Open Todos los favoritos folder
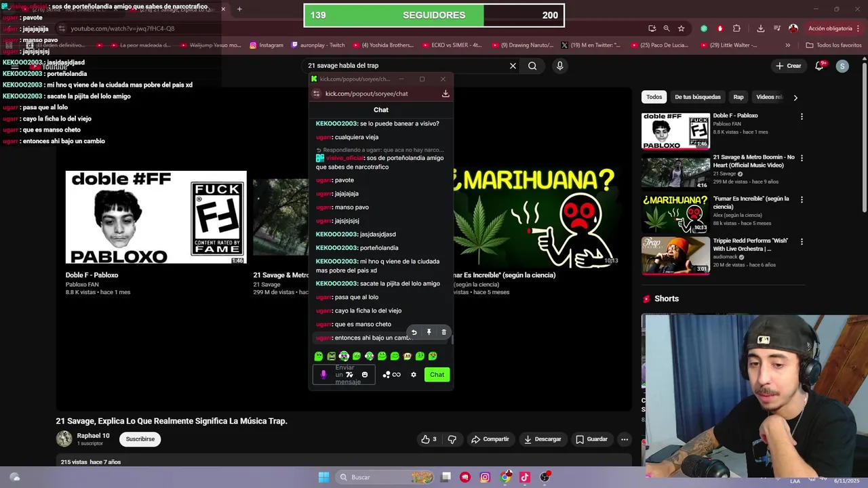Viewport: 868px width, 488px height. click(x=833, y=45)
